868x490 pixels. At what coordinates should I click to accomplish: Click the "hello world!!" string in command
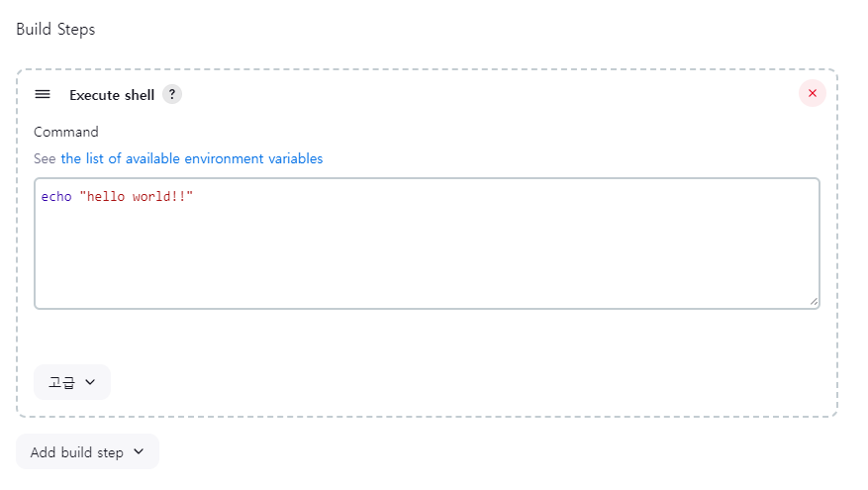click(137, 197)
